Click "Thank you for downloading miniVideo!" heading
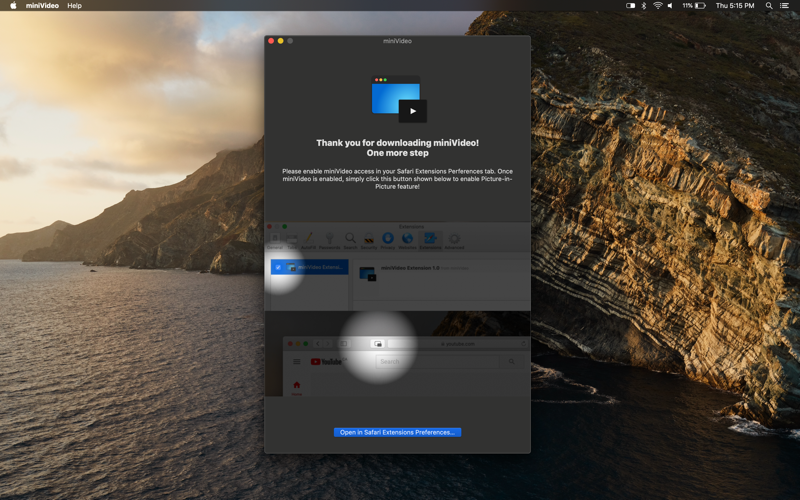 point(397,143)
